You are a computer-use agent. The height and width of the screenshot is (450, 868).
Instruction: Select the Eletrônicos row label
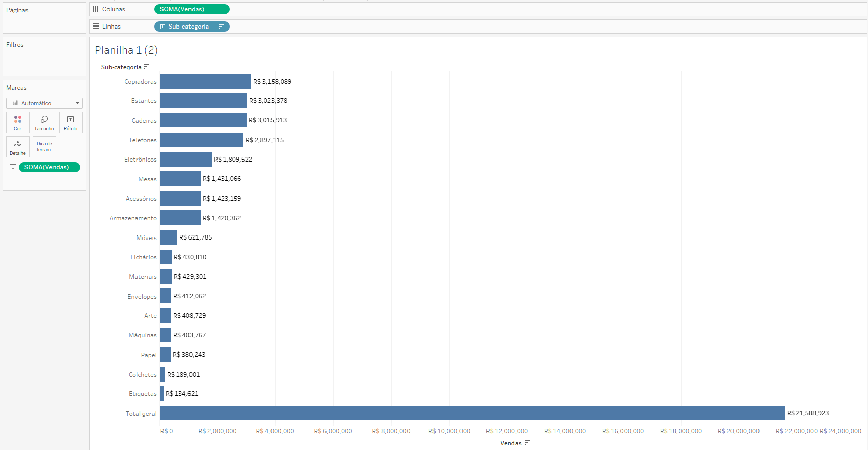tap(141, 160)
